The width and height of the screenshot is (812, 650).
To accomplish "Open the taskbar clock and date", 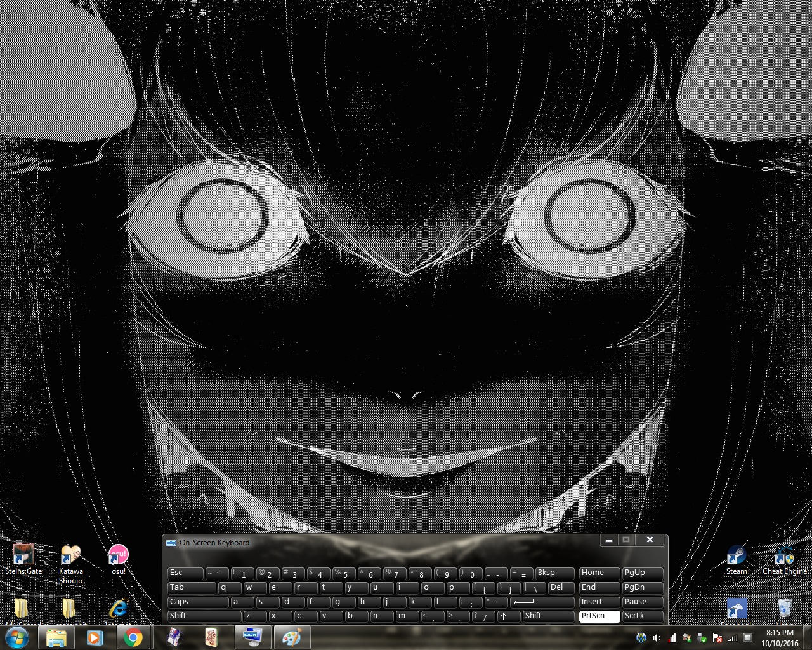I will click(x=780, y=638).
